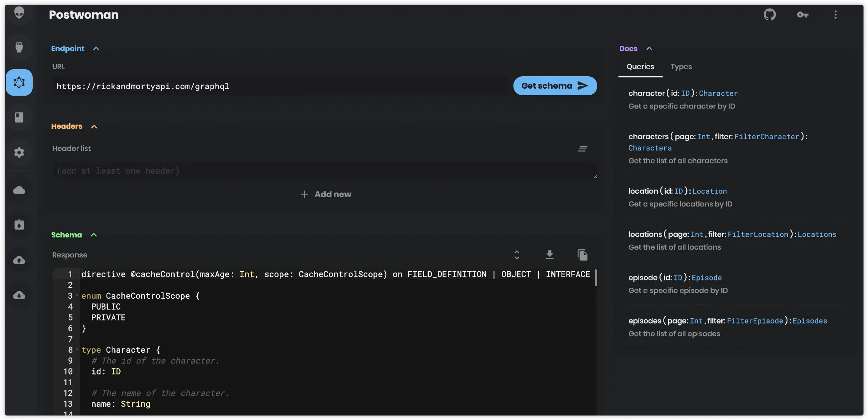
Task: Collapse the Endpoint section
Action: click(96, 49)
